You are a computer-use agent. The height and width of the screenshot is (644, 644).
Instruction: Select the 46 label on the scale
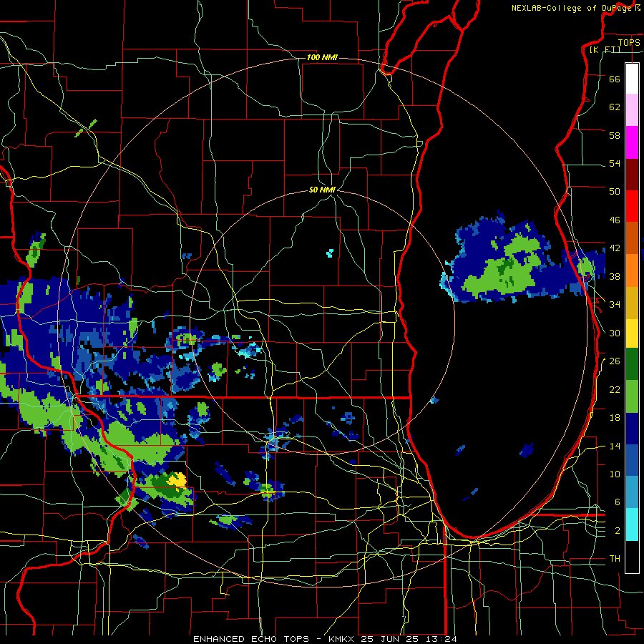[615, 220]
